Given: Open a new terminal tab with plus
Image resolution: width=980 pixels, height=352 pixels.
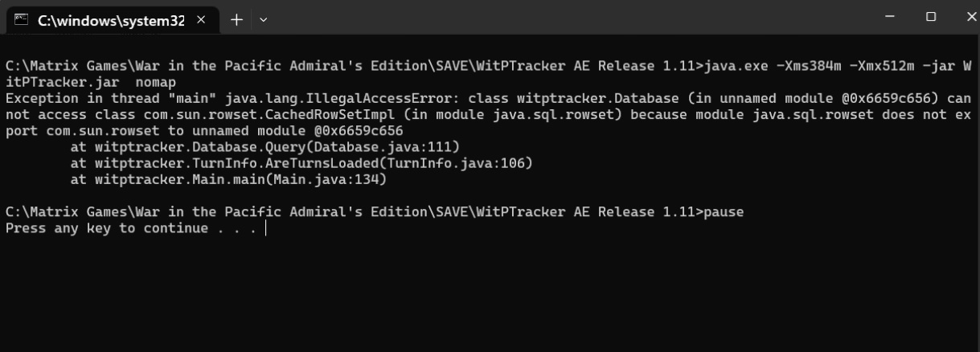Looking at the screenshot, I should click(x=237, y=18).
